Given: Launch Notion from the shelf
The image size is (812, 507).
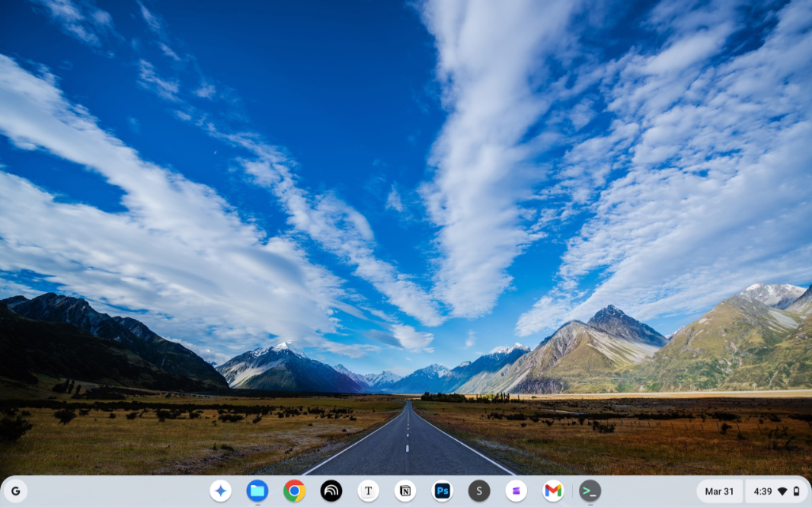Looking at the screenshot, I should click(405, 491).
